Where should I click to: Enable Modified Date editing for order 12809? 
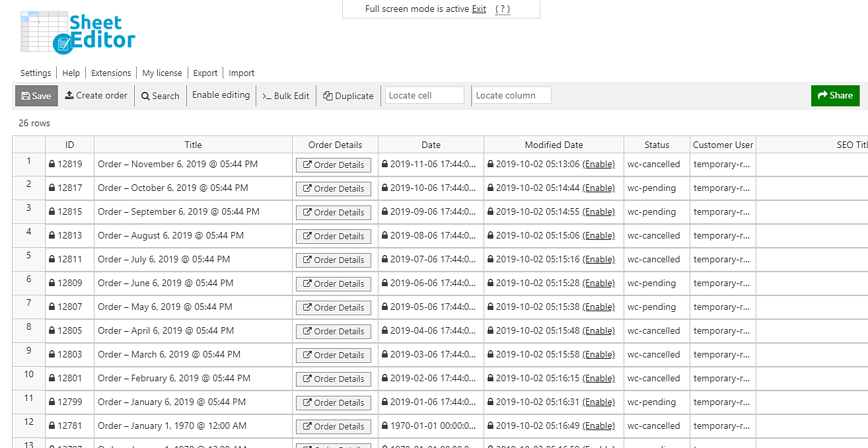point(598,283)
